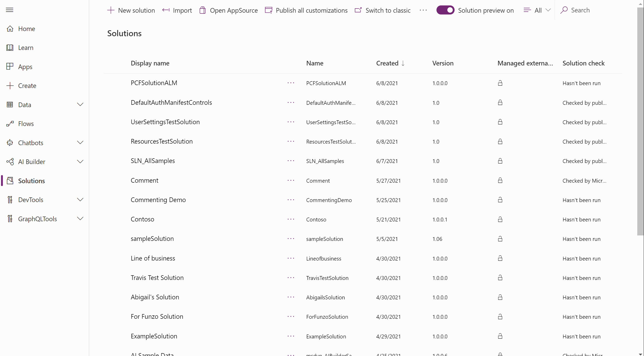The height and width of the screenshot is (356, 644).
Task: Turn off the Solution preview toggle
Action: [445, 10]
